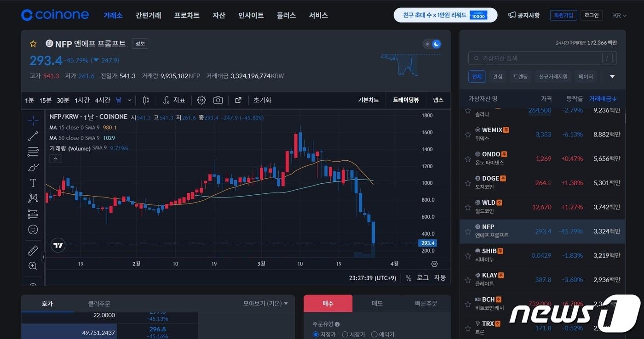Expand the chart interval dropdown arrow
The width and height of the screenshot is (644, 339).
[x=129, y=100]
